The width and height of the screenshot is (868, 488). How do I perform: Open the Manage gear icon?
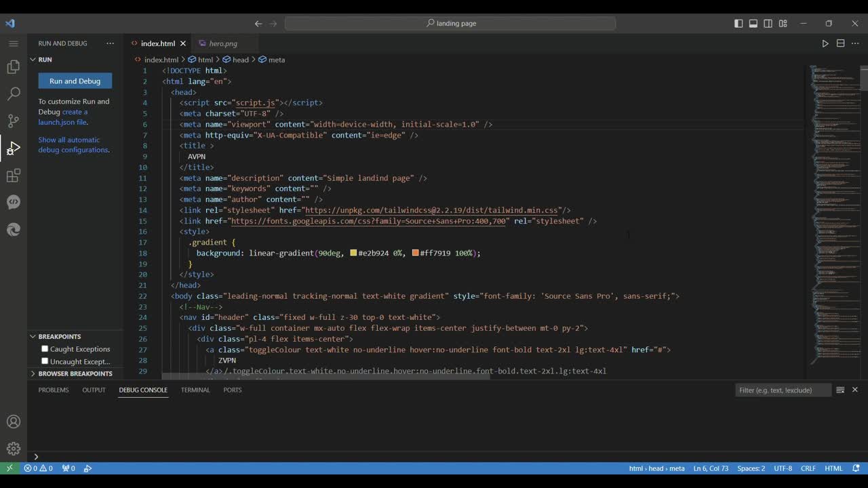pos(13,449)
